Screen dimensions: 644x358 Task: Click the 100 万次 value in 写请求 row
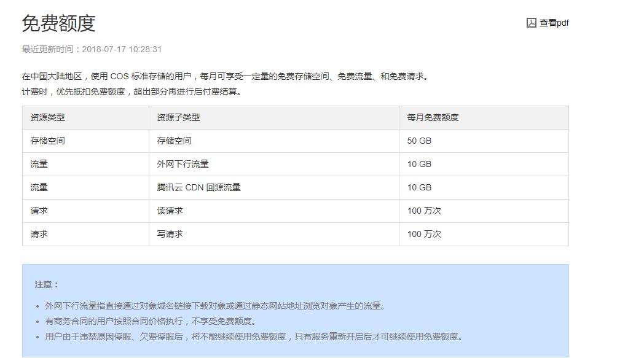pos(424,234)
